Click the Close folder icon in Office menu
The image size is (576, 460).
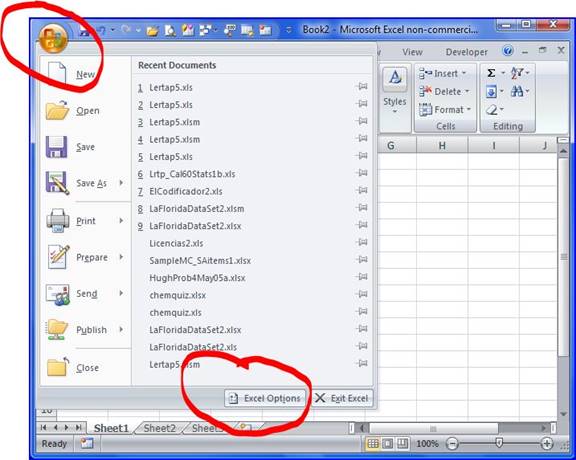tap(58, 366)
